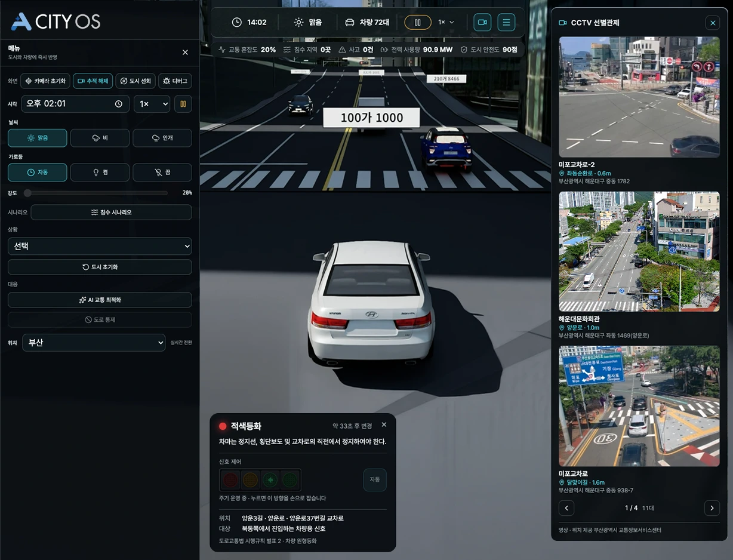Click the 실시간 전환 link
Image resolution: width=733 pixels, height=560 pixels.
click(x=181, y=343)
